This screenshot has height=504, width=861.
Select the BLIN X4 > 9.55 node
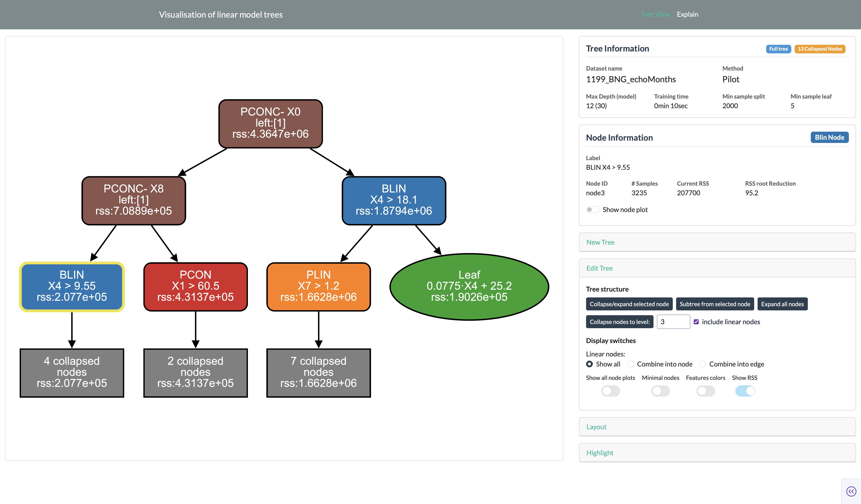point(72,287)
